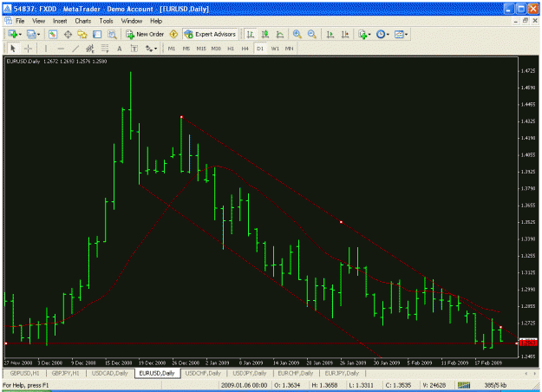
Task: Switch timeframe to H1
Action: pos(231,49)
